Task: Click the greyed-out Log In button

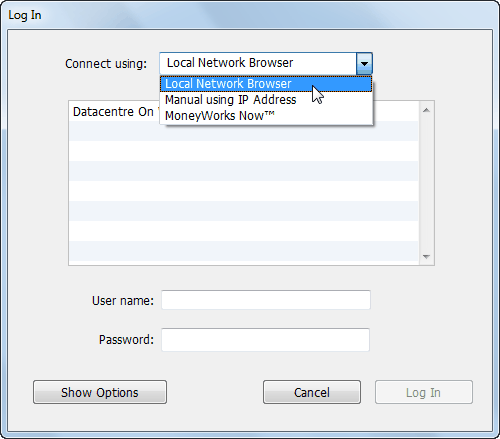Action: (x=423, y=392)
